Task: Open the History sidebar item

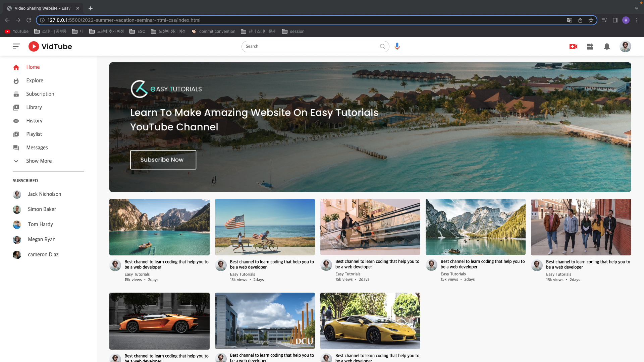Action: click(x=34, y=121)
